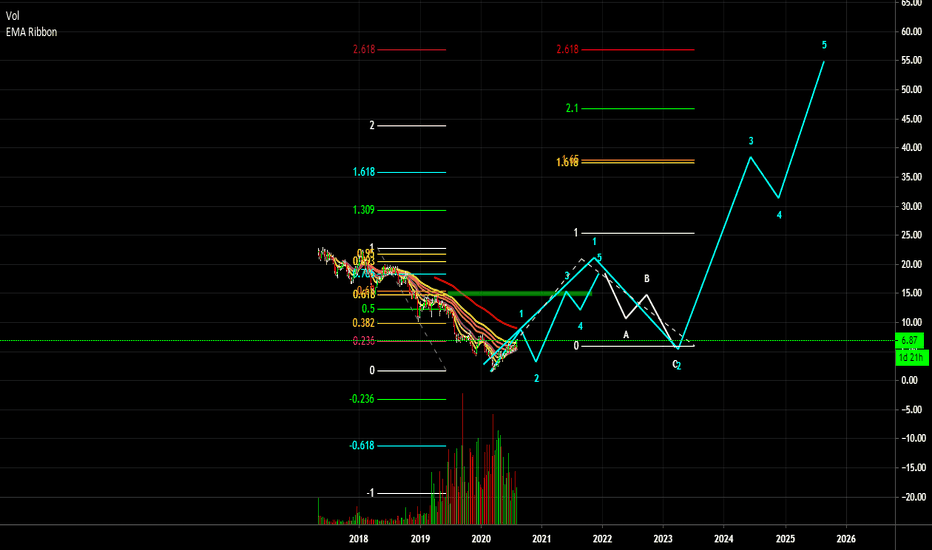Click 2025 on the time axis
This screenshot has height=550, width=932.
click(785, 539)
